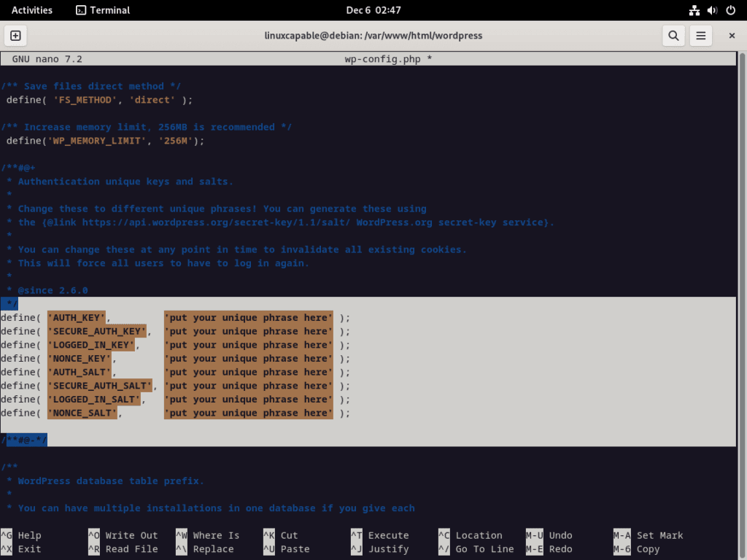This screenshot has height=560, width=747.
Task: Open a new terminal tab
Action: (x=15, y=35)
